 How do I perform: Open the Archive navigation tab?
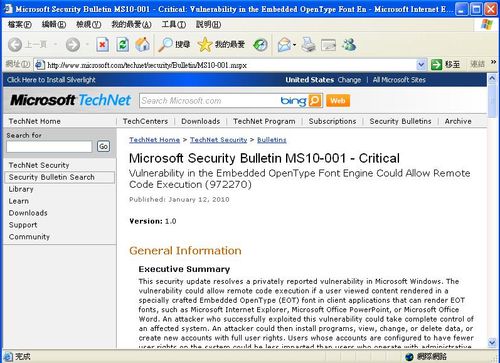458,121
